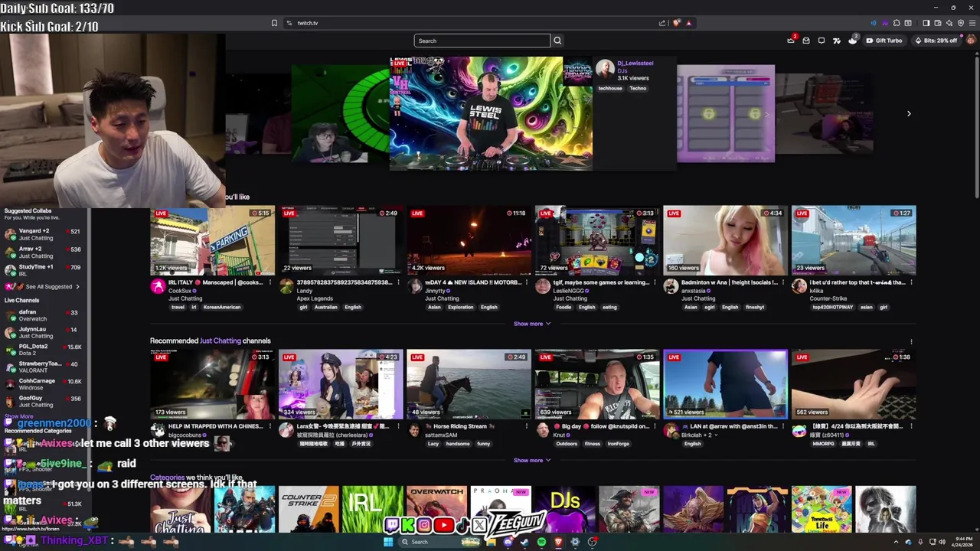The image size is (980, 551).
Task: Open the Tomodachi Life category card
Action: (x=822, y=509)
